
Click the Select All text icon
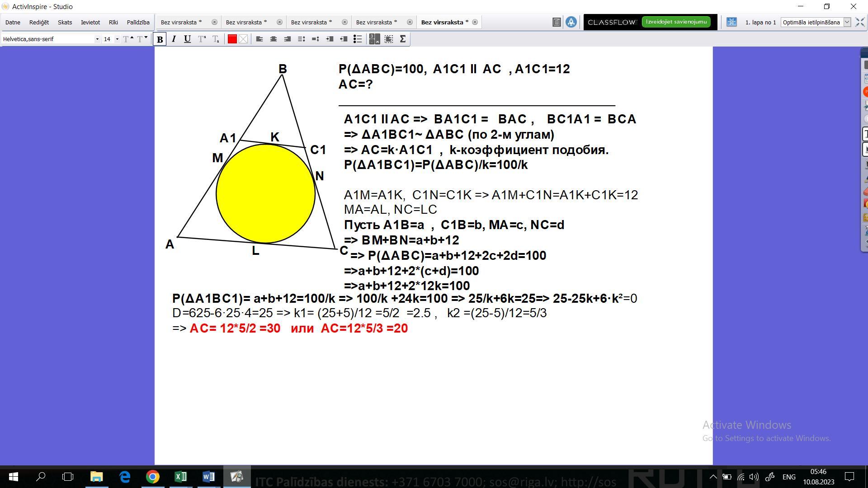[389, 39]
